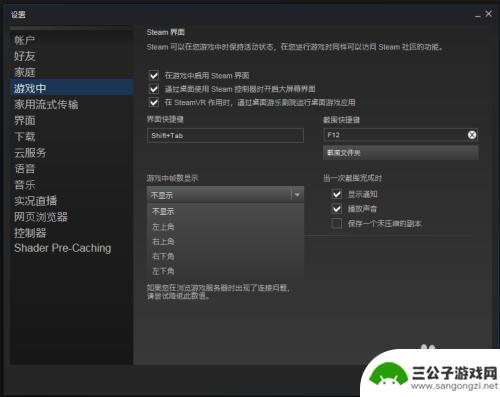Screen dimensions: 500x397
Task: Choose 右上角 for the FPS counter
Action: coord(225,242)
